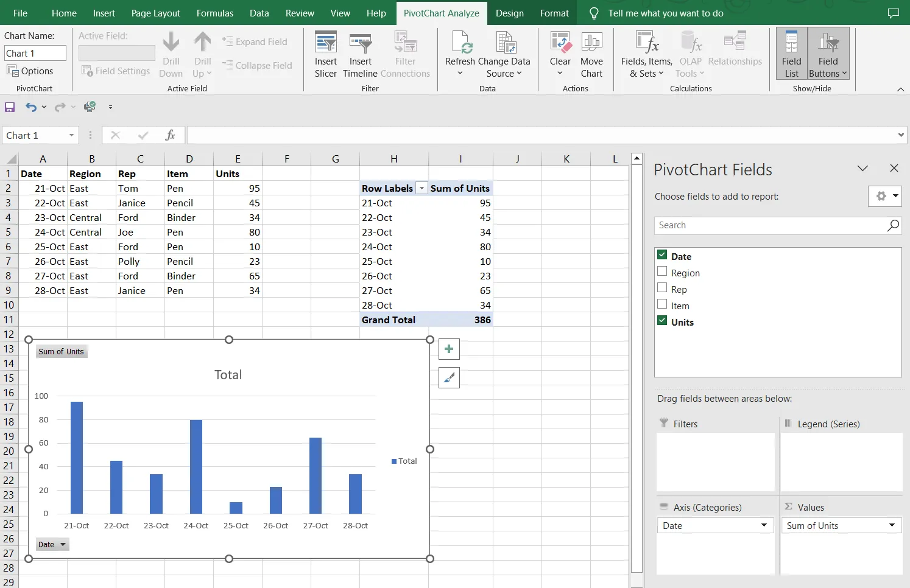Expand the Date dropdown under Axis Categories

pos(764,525)
